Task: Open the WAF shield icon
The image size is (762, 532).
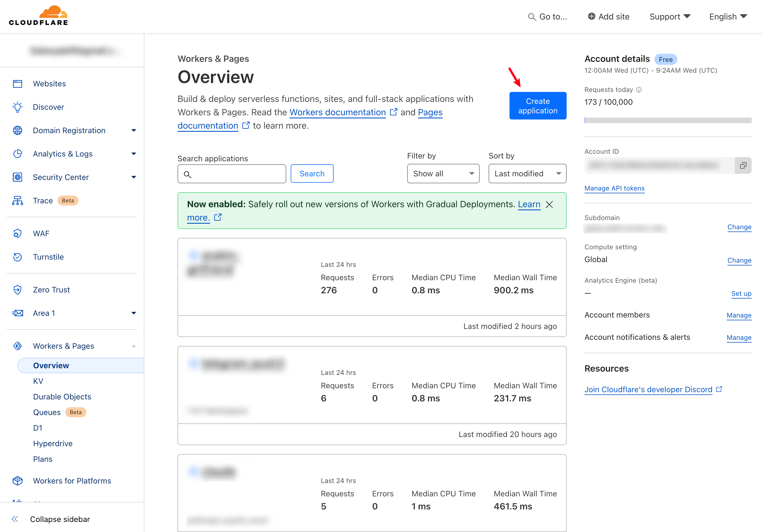Action: click(18, 233)
